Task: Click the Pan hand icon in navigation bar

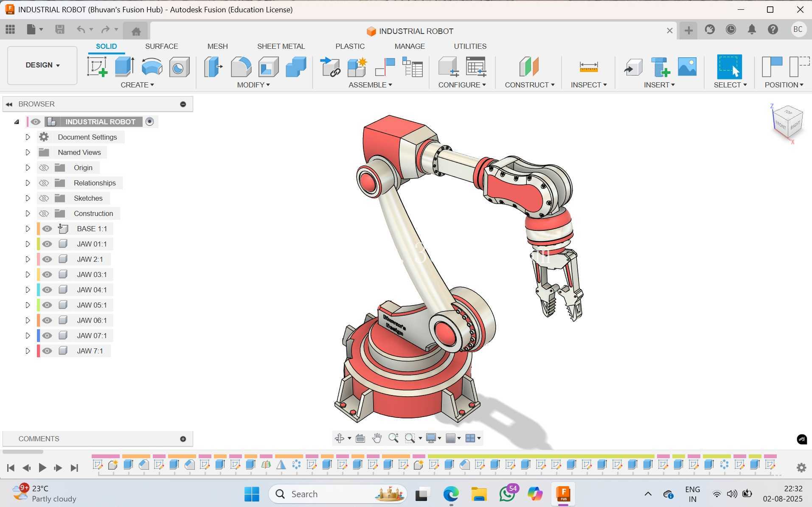Action: (x=376, y=438)
